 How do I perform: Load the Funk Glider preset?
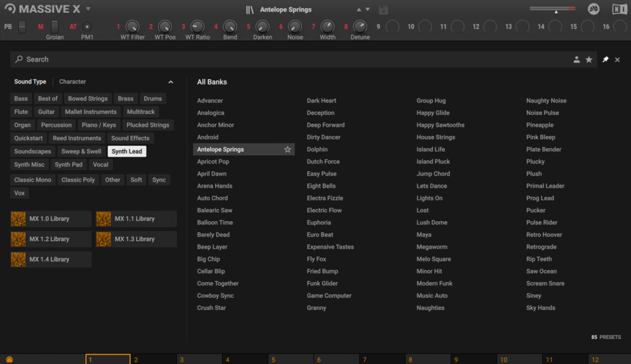(322, 284)
